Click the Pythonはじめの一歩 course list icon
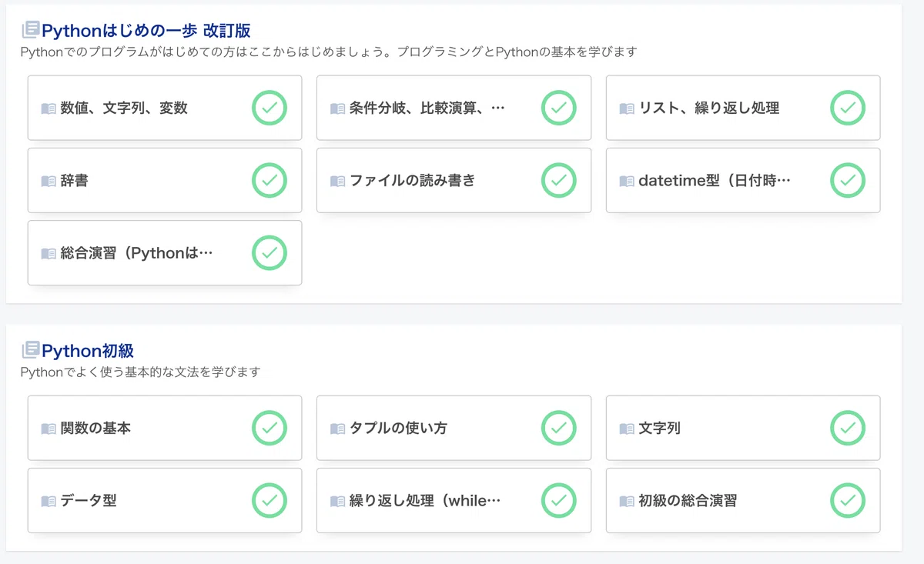This screenshot has height=564, width=924. pos(31,30)
